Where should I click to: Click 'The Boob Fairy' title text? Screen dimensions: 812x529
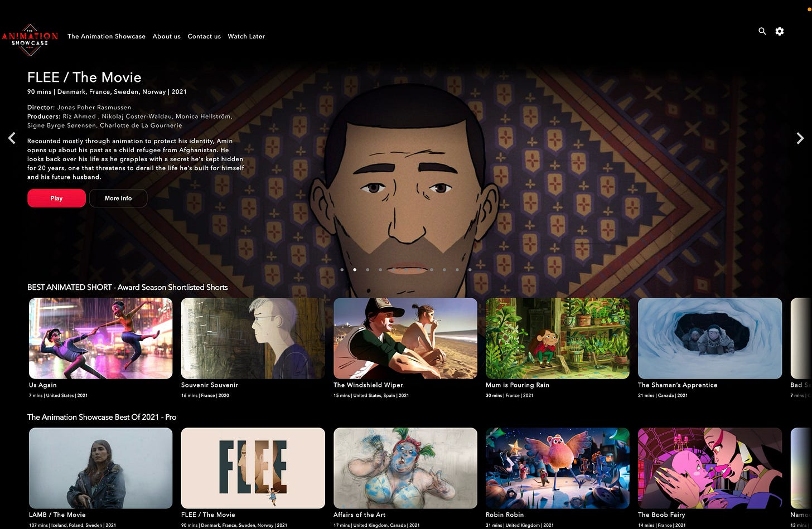click(661, 515)
